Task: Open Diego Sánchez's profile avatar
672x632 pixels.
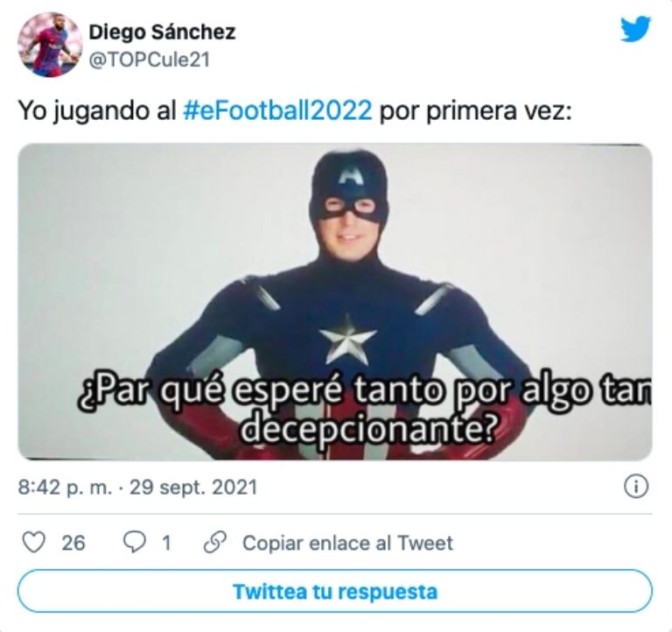Action: pyautogui.click(x=50, y=45)
